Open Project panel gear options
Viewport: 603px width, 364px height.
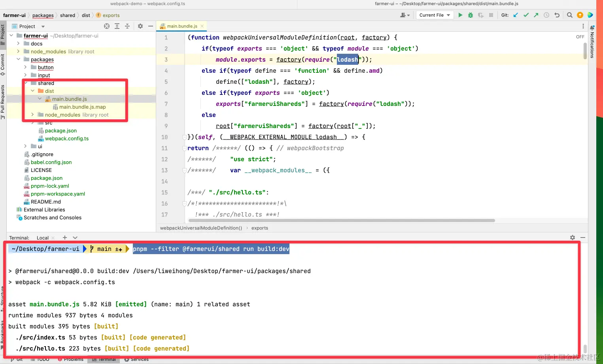(x=140, y=26)
